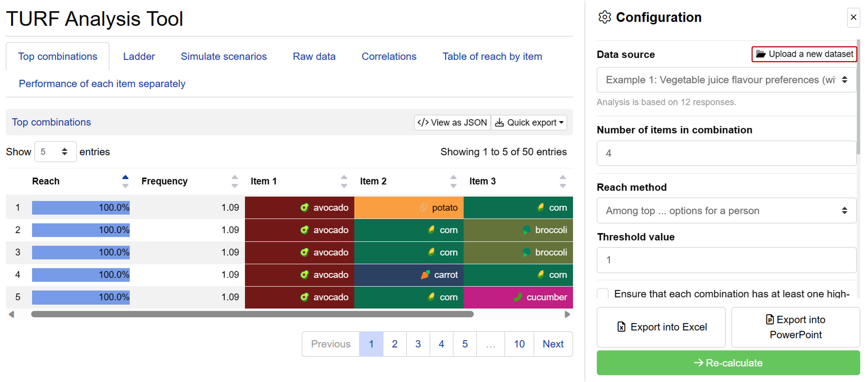868x382 pixels.
Task: Open Table of reach by item tab
Action: (492, 56)
